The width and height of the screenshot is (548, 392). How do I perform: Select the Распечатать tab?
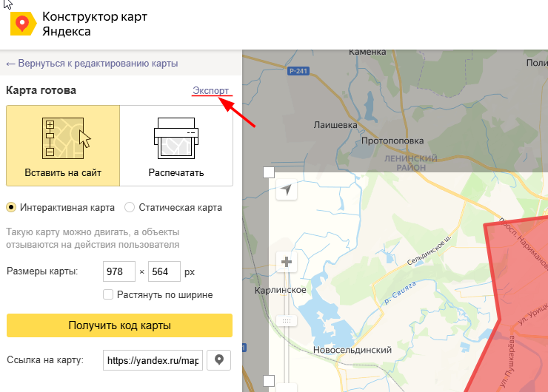click(x=176, y=146)
